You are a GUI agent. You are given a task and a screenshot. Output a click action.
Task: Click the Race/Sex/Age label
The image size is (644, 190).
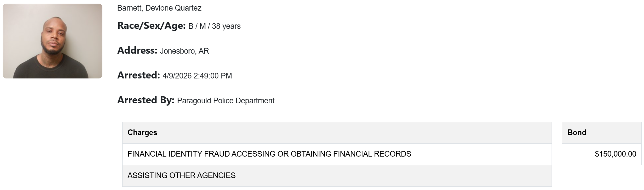coord(151,26)
